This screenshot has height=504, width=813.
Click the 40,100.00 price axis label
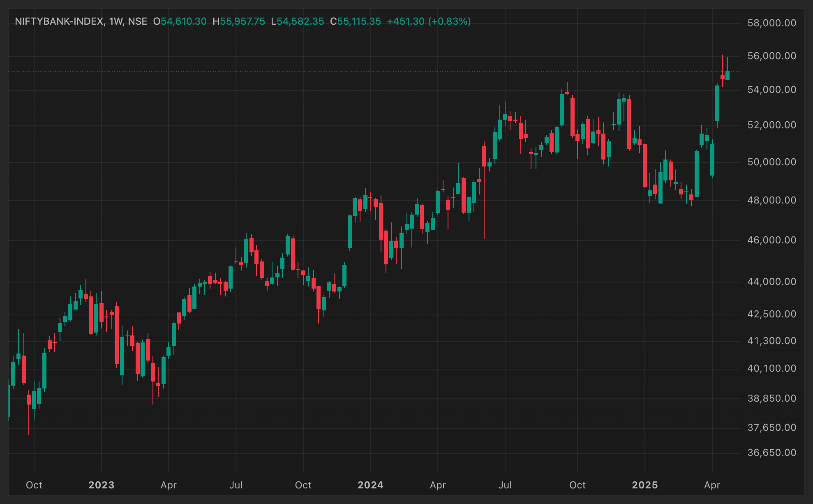tap(771, 368)
